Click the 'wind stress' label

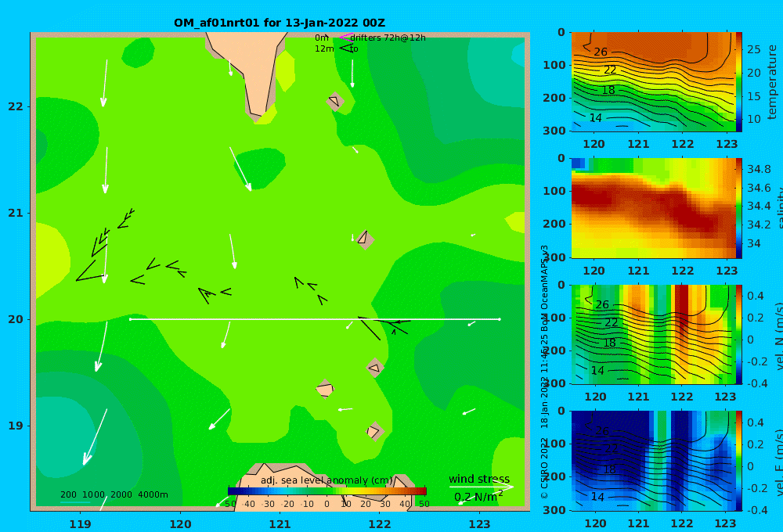tap(479, 479)
